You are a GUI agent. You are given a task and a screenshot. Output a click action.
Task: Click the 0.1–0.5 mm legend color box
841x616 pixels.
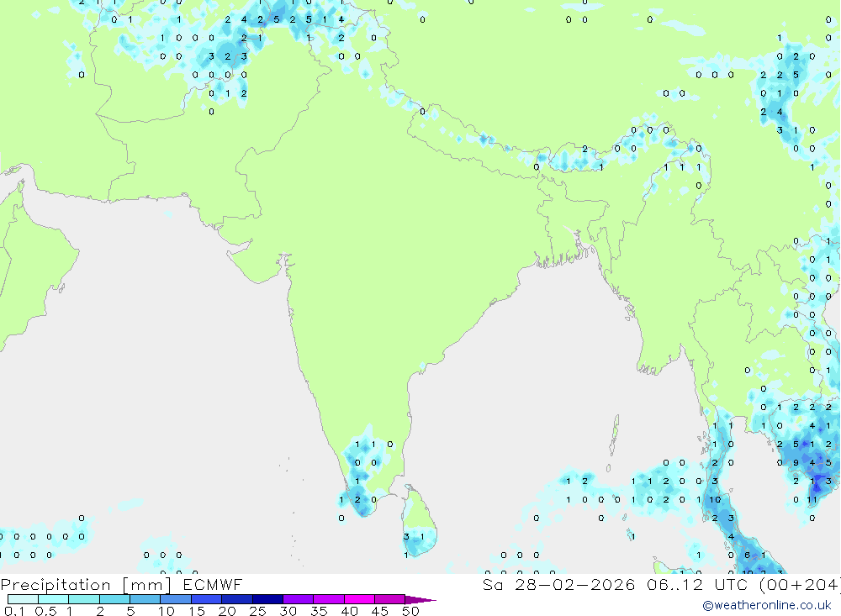tap(23, 599)
